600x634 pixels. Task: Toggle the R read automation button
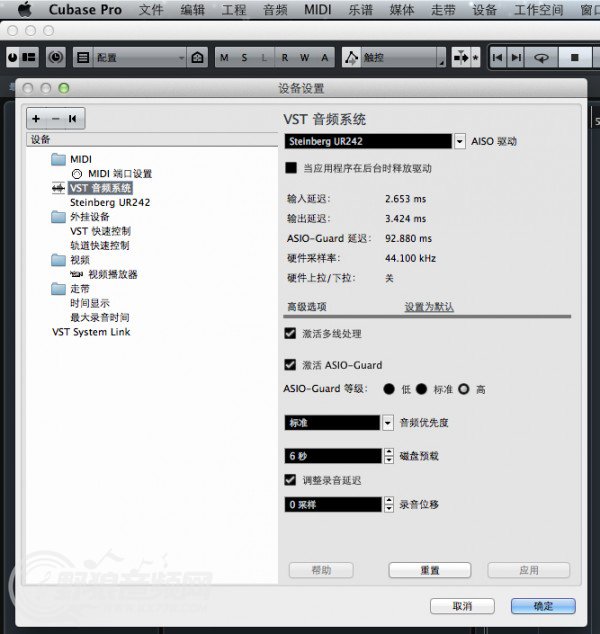[x=285, y=57]
